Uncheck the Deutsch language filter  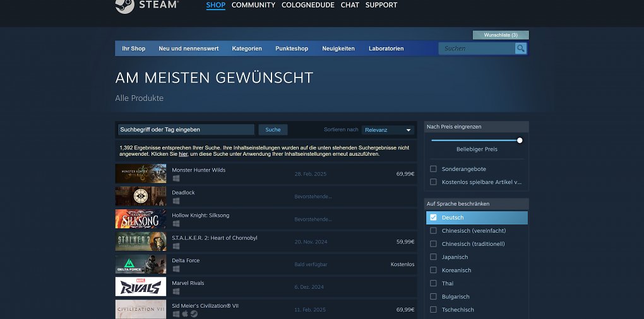(x=433, y=217)
